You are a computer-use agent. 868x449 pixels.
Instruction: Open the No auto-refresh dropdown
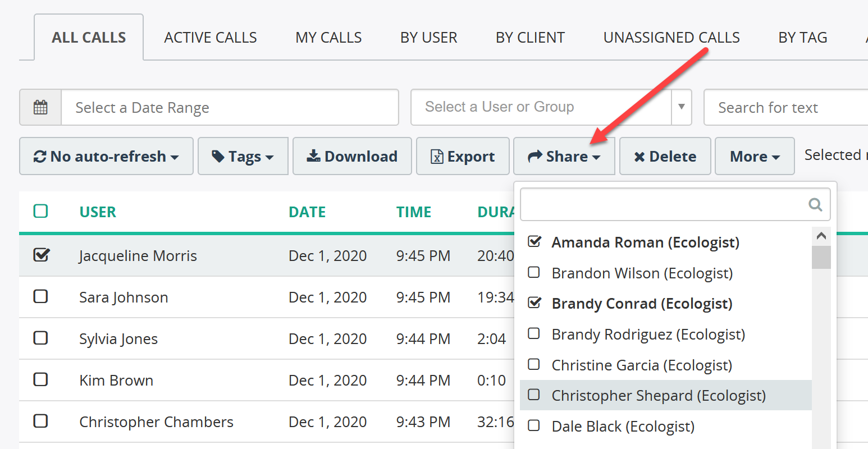click(106, 156)
